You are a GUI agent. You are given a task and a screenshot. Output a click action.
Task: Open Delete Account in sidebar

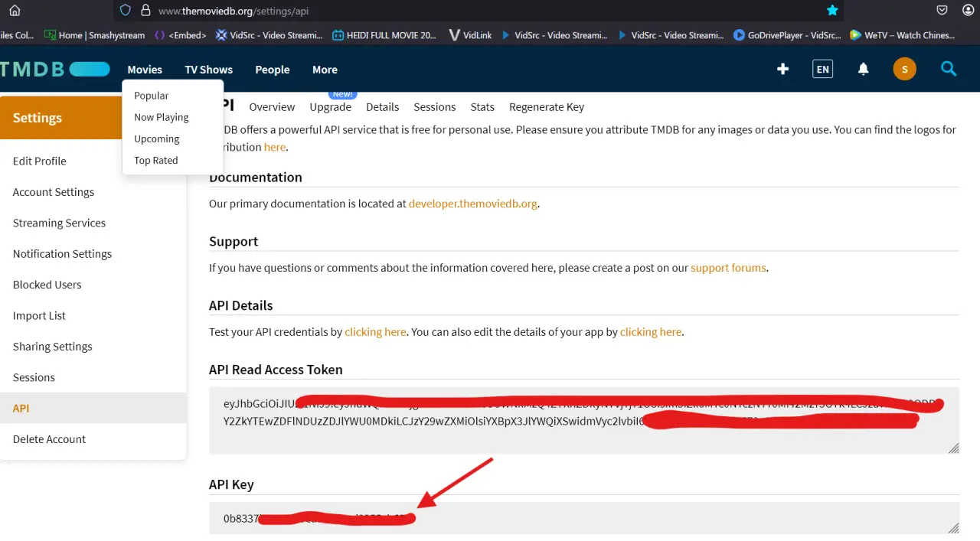click(x=49, y=439)
